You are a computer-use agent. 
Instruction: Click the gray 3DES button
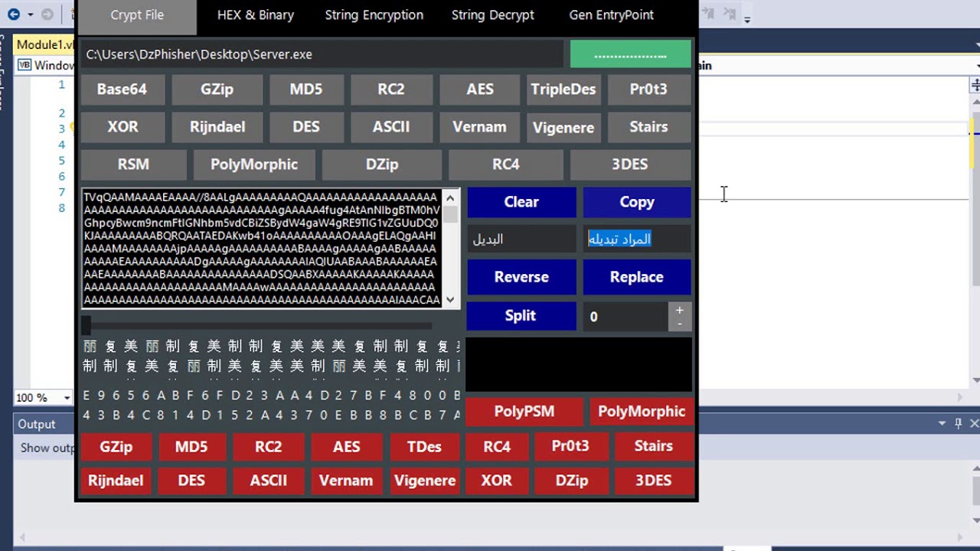coord(630,165)
